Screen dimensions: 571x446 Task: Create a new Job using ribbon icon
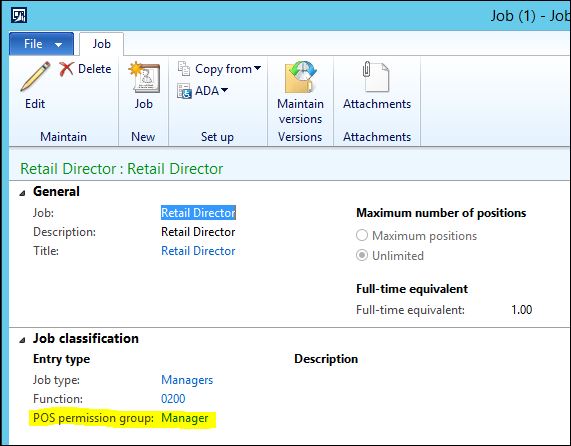(x=144, y=76)
